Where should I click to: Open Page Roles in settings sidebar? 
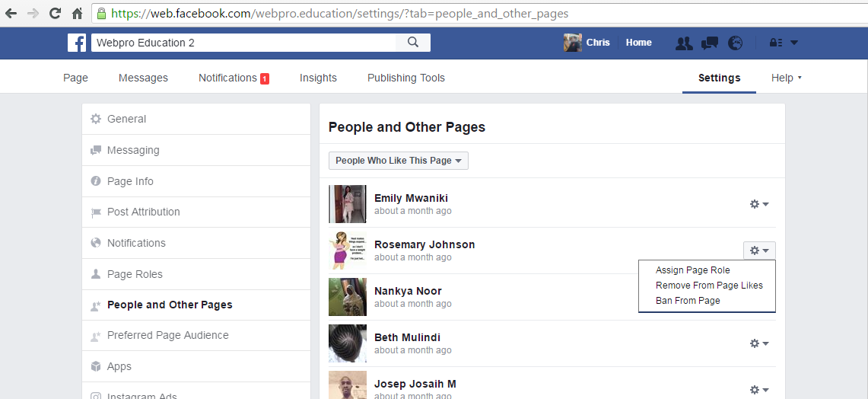135,274
